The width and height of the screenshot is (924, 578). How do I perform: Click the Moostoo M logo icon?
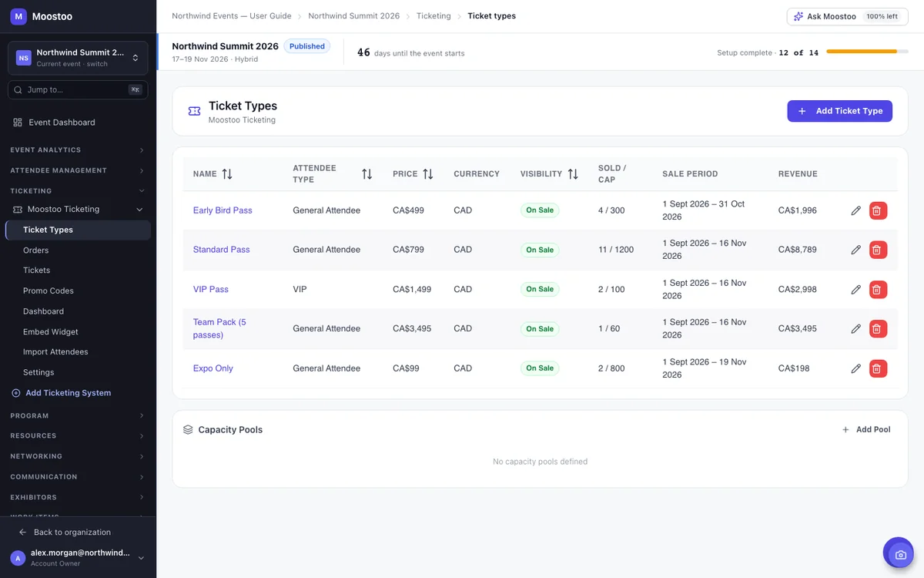coord(18,16)
